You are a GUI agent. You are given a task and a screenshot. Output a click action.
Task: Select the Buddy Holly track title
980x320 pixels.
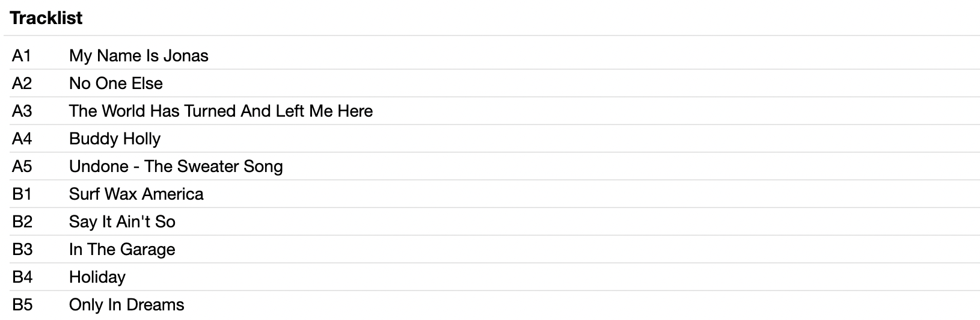coord(115,139)
